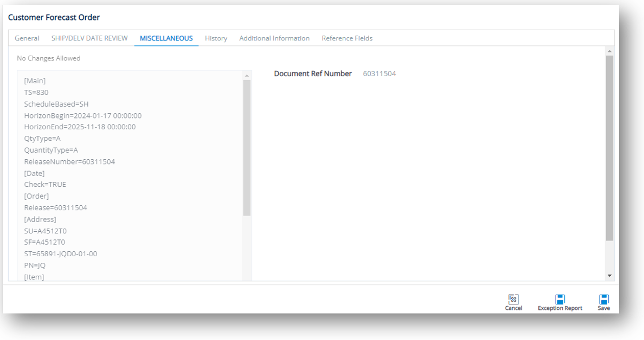Click the main panel scroll-up arrow
The image size is (644, 340).
coord(609,52)
